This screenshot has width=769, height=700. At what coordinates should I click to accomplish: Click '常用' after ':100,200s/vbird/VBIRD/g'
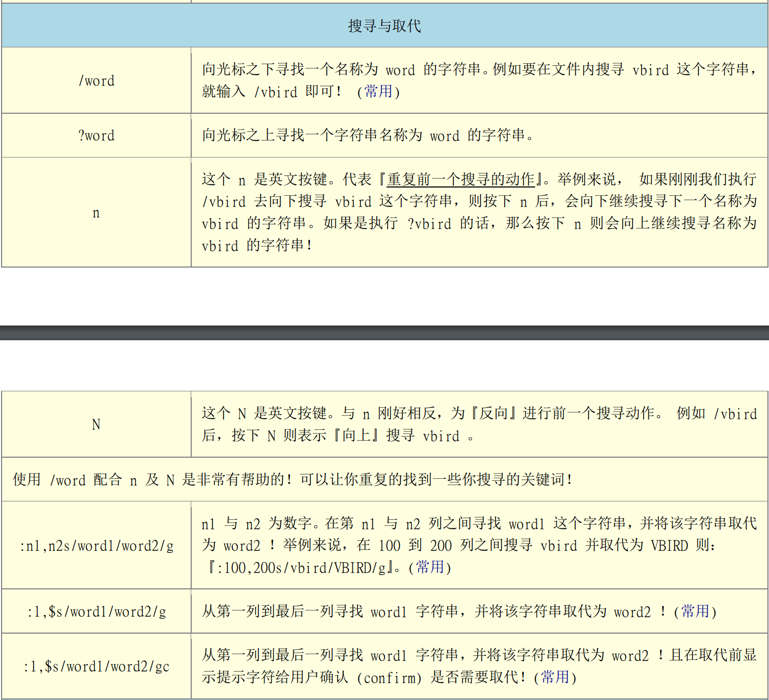(430, 567)
